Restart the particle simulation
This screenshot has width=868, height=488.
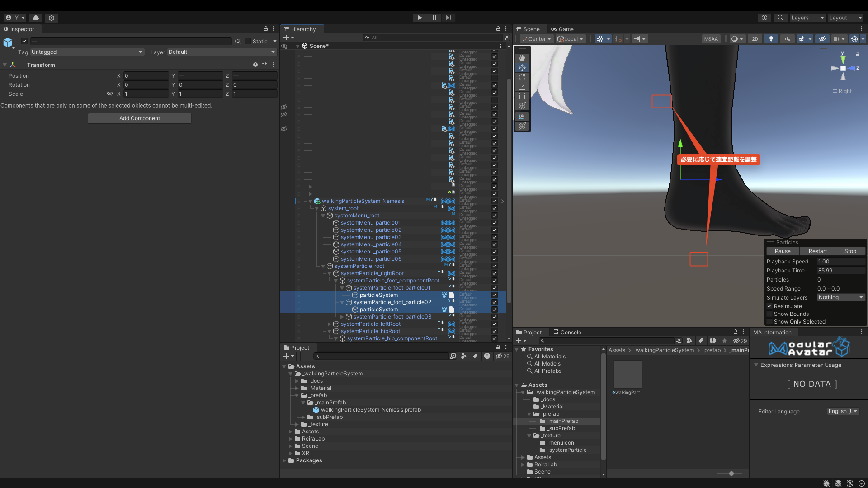(x=817, y=251)
